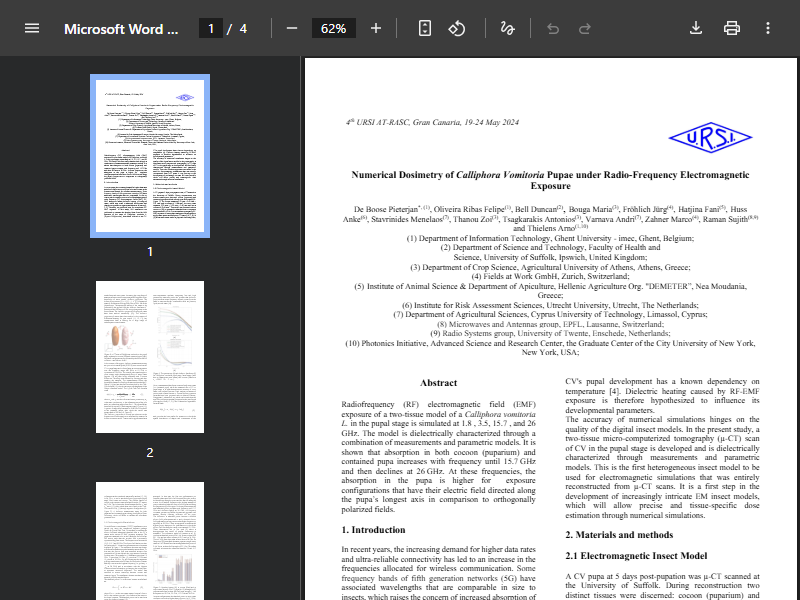Click the 2.1 Electromagnetic Insect Model heading
This screenshot has width=800, height=600.
(x=636, y=556)
